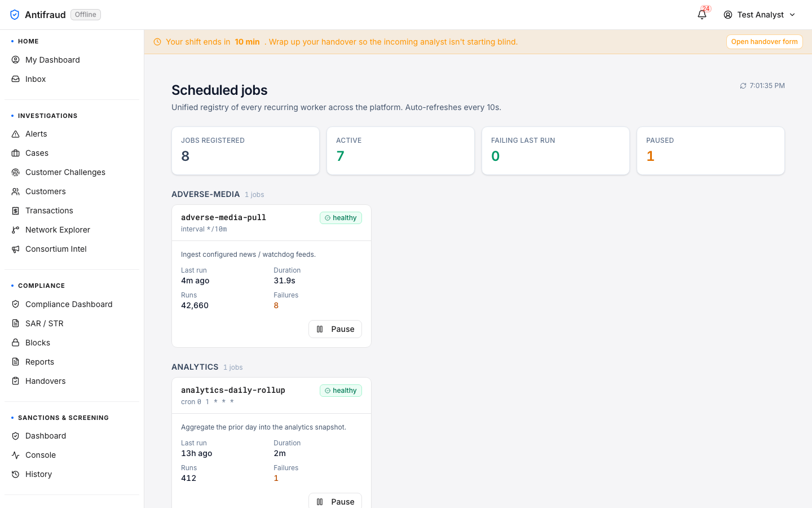Screen dimensions: 812x508
Task: Click the Network Explorer branch icon
Action: pyautogui.click(x=16, y=230)
